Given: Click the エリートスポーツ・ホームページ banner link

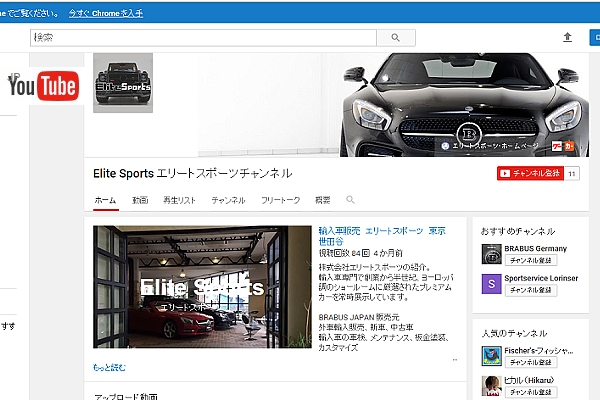Looking at the screenshot, I should coord(490,146).
